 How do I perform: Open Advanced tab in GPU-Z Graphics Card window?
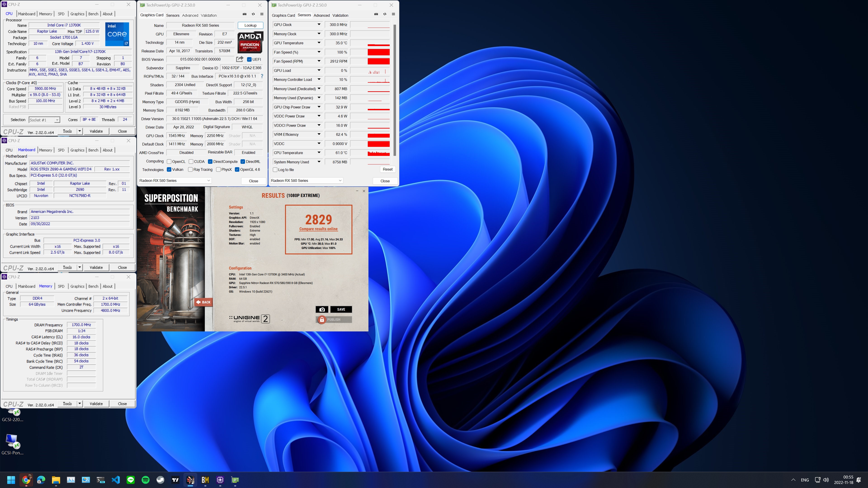point(190,15)
